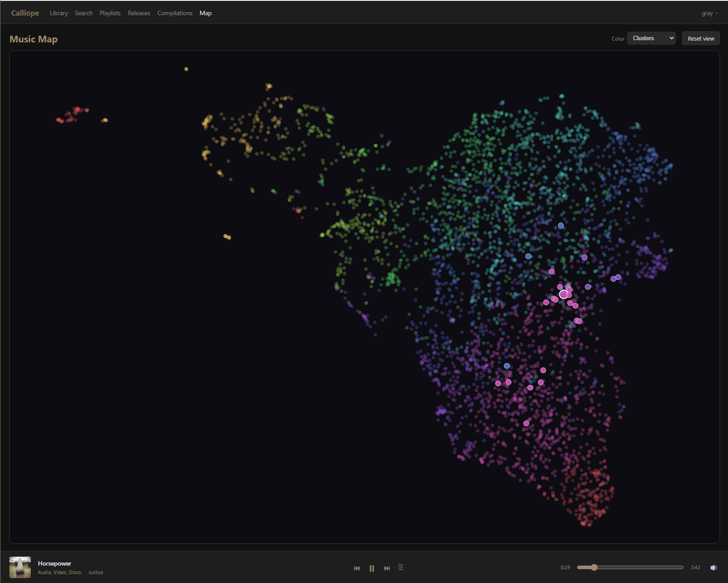Go to Playlists

coord(110,13)
